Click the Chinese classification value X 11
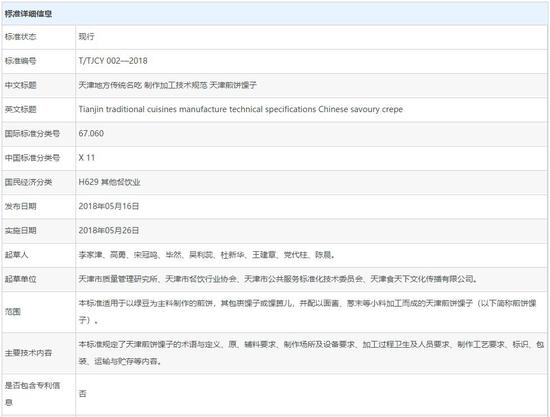 pos(87,158)
